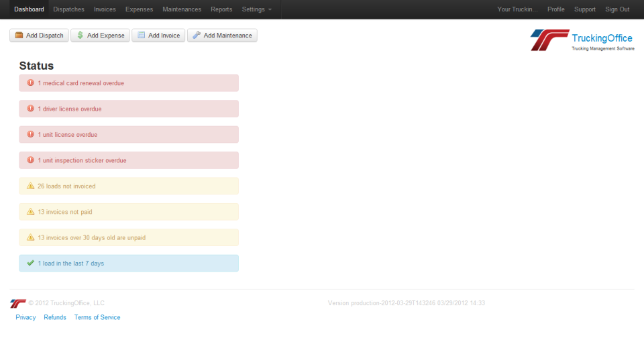Open the Maintenances page
Screen dimensions: 644x340
tap(182, 9)
